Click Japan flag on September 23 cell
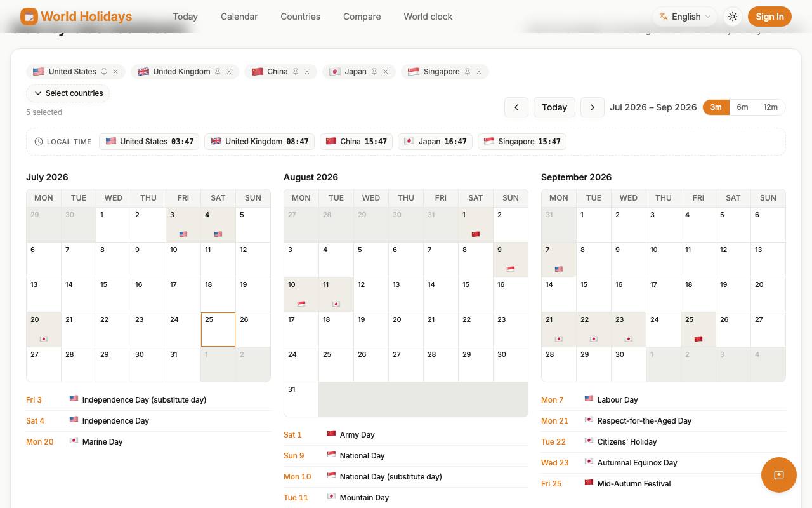This screenshot has width=812, height=508. pos(629,339)
